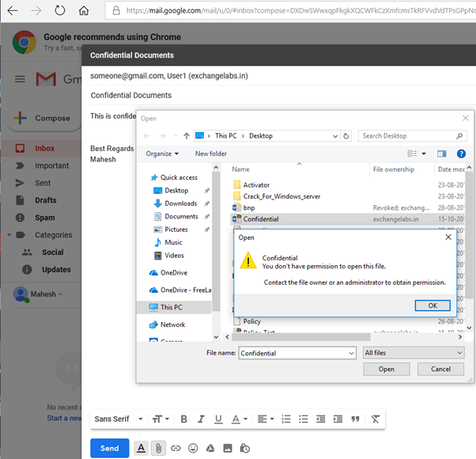The width and height of the screenshot is (476, 459).
Task: Open file dialog help icon
Action: coord(461,154)
